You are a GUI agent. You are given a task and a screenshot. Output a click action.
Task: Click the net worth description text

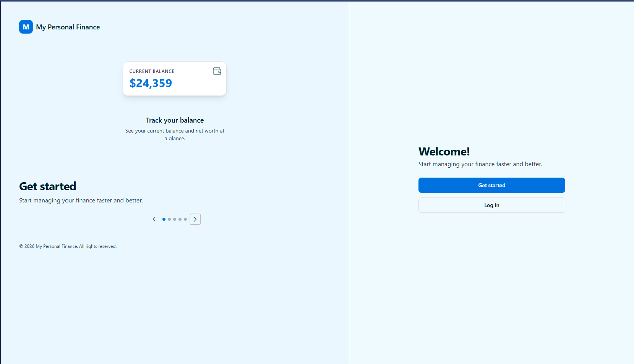coord(175,134)
